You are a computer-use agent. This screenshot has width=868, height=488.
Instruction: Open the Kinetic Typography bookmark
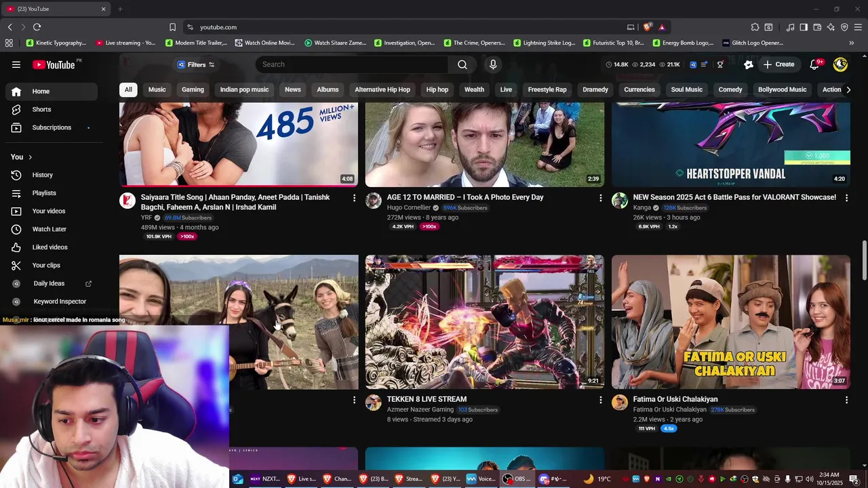56,43
